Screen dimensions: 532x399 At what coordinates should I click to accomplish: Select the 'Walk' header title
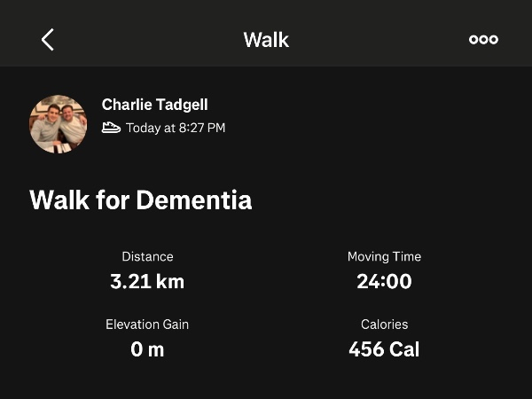pos(266,40)
